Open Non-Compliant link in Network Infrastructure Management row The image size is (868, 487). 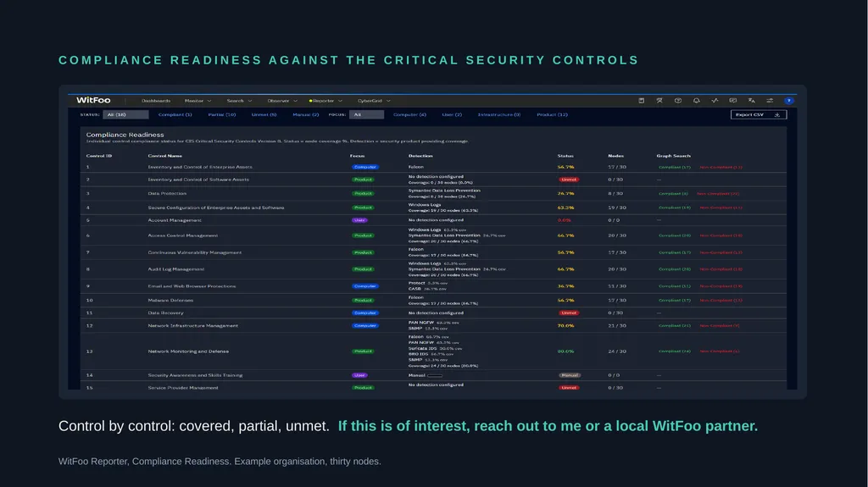[720, 326]
